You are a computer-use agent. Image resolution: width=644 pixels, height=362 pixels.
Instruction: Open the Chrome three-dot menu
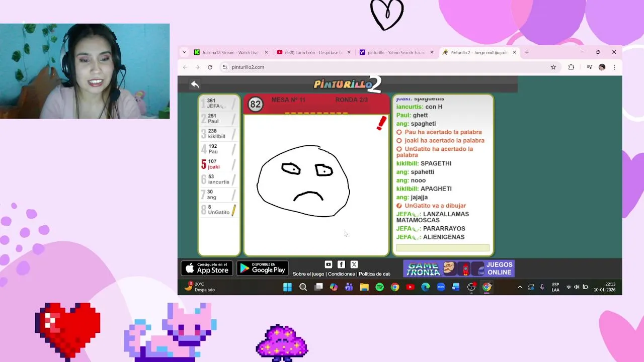click(x=614, y=67)
